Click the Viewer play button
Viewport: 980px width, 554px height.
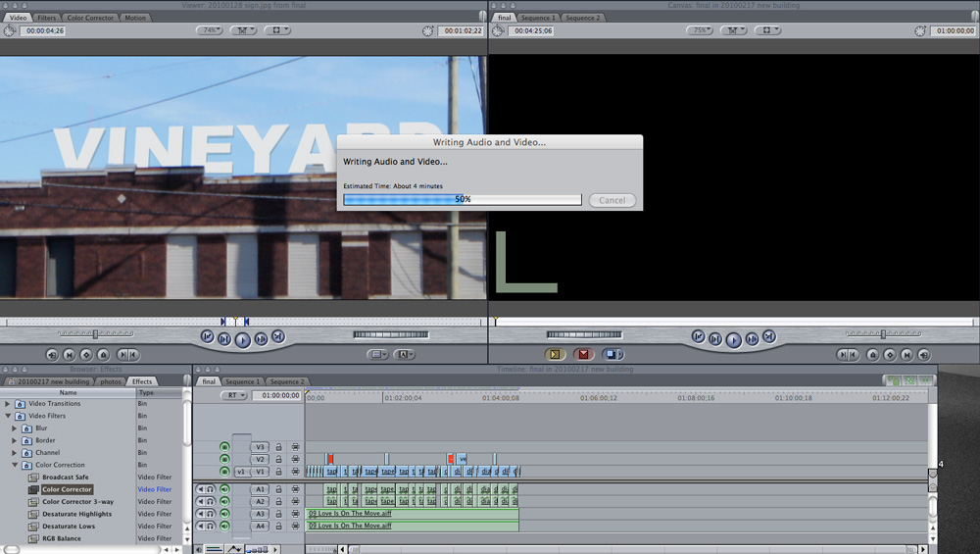242,339
